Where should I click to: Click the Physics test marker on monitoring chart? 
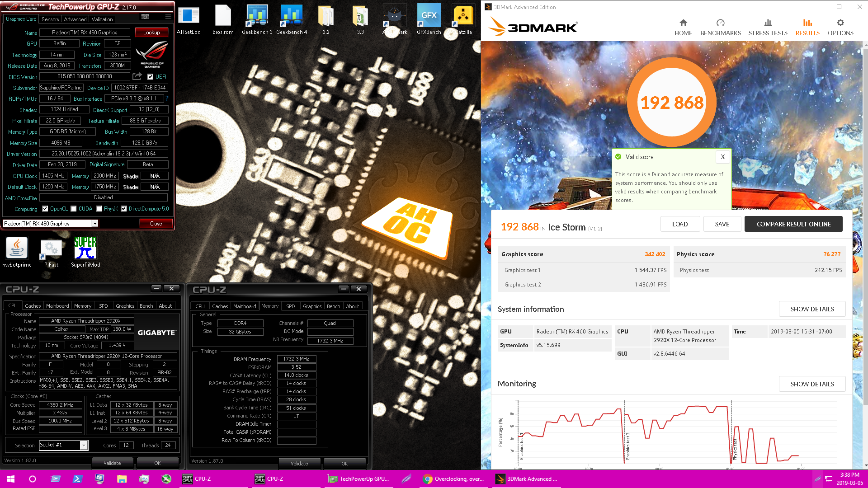[735, 449]
